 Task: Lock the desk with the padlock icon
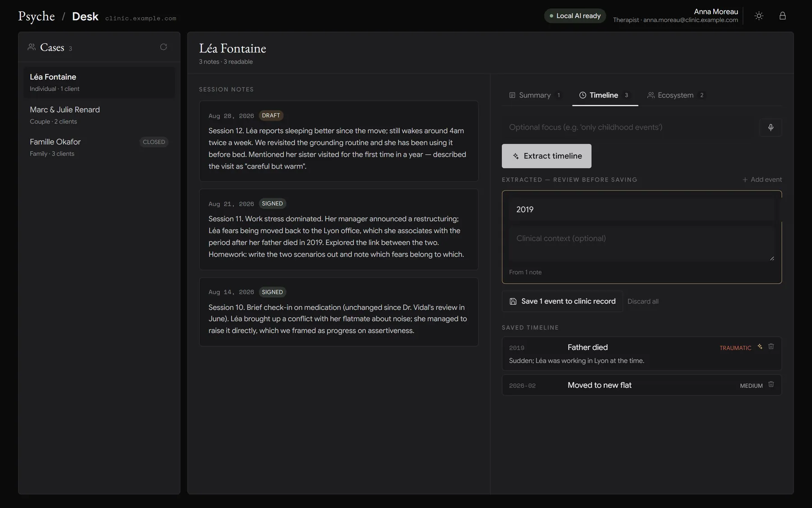pos(783,16)
